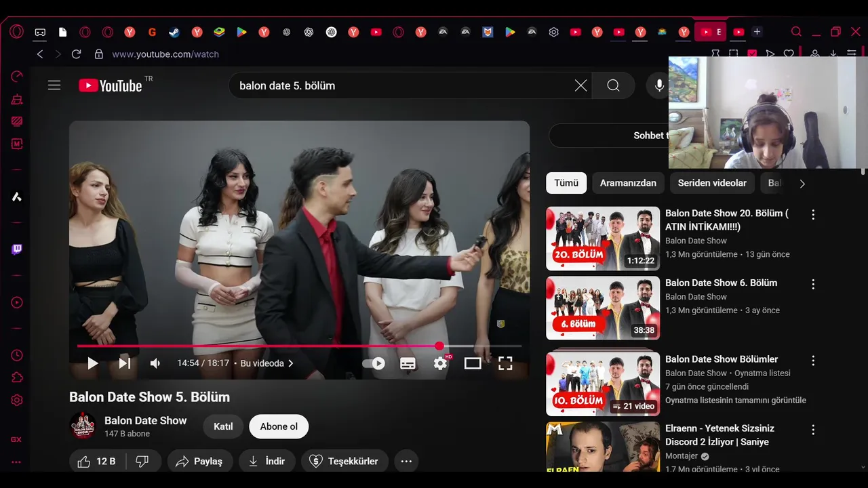This screenshot has height=488, width=868.
Task: Click the 'Katıl' join button
Action: point(223,426)
